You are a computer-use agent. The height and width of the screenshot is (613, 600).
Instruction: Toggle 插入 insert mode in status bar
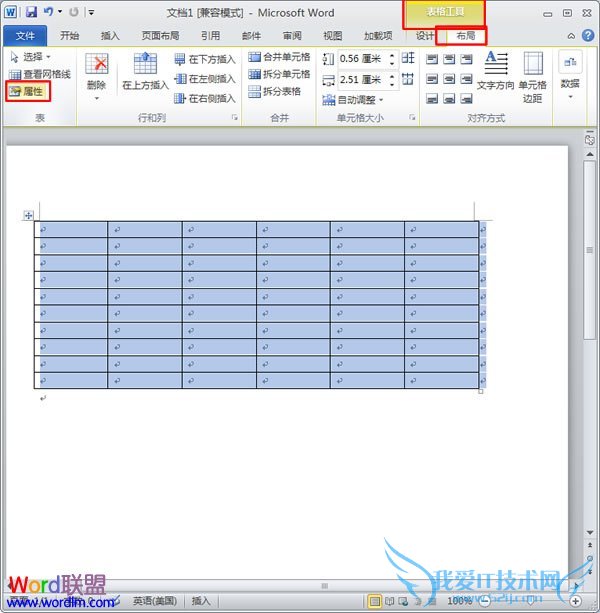click(201, 600)
